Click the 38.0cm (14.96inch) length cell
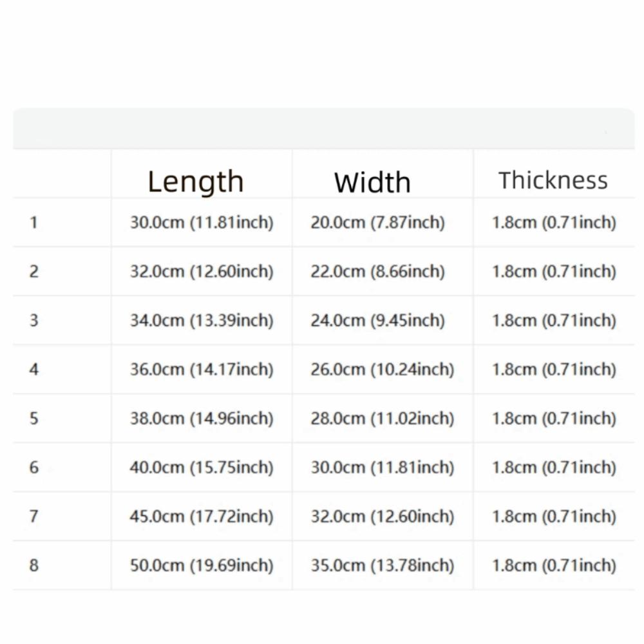Image resolution: width=644 pixels, height=644 pixels. pos(202,418)
